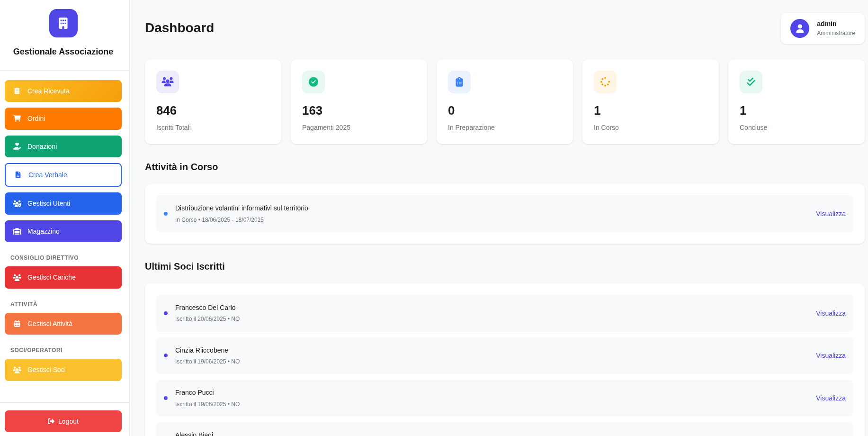Click the users-gear icon beside Gestisci Utenti
This screenshot has height=436, width=868.
(x=17, y=203)
